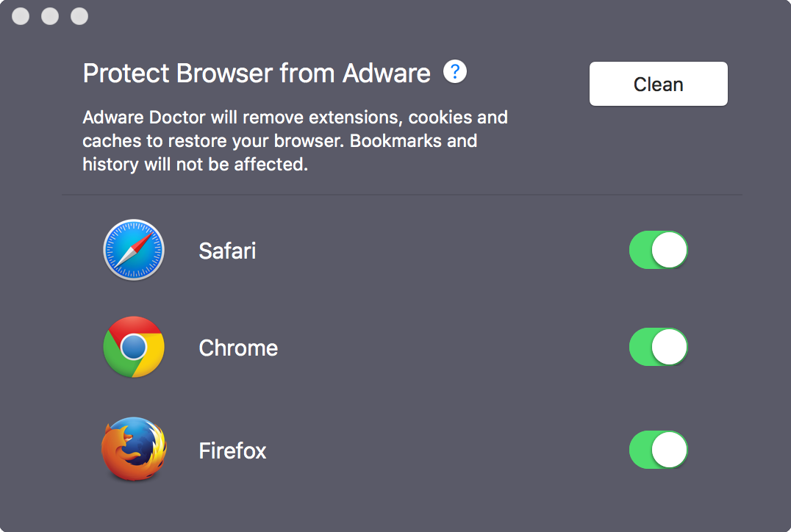Click the empty title bar area
Screen dimensions: 791x532
click(397, 16)
